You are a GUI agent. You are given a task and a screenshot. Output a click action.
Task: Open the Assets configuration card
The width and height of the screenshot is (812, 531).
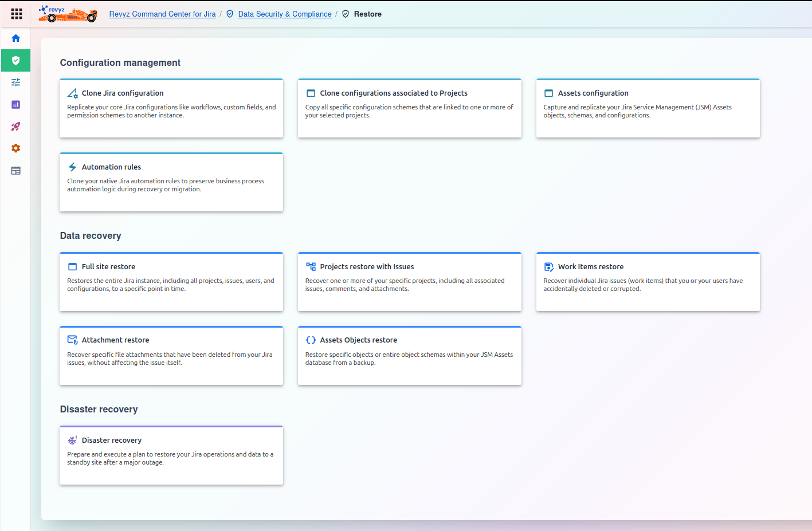[x=648, y=108]
